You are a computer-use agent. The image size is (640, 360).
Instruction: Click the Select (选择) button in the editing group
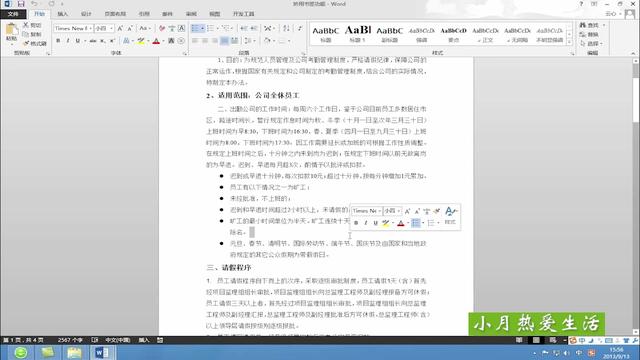(x=591, y=43)
